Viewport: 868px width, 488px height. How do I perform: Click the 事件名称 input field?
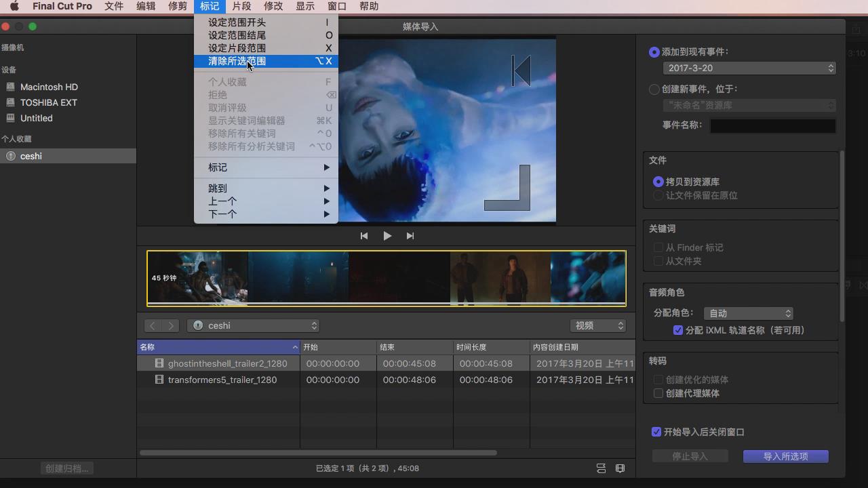click(772, 125)
